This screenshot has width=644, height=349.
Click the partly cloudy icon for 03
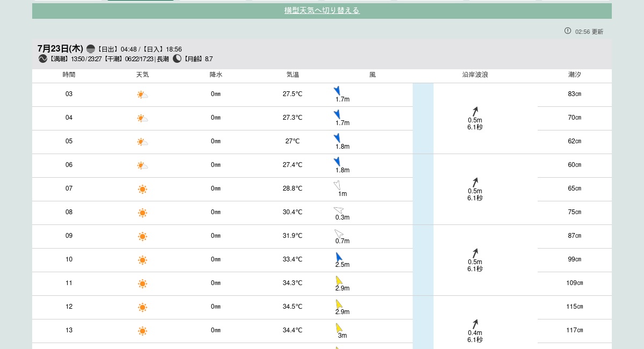tap(142, 95)
